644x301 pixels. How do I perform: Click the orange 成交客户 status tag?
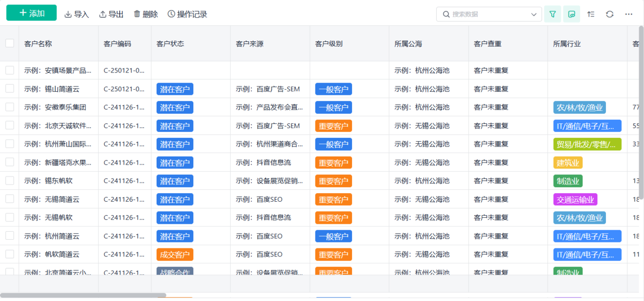[174, 254]
